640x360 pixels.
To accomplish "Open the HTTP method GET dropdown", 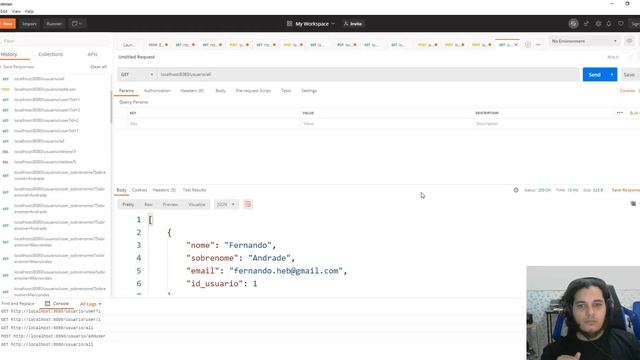I will coord(137,75).
